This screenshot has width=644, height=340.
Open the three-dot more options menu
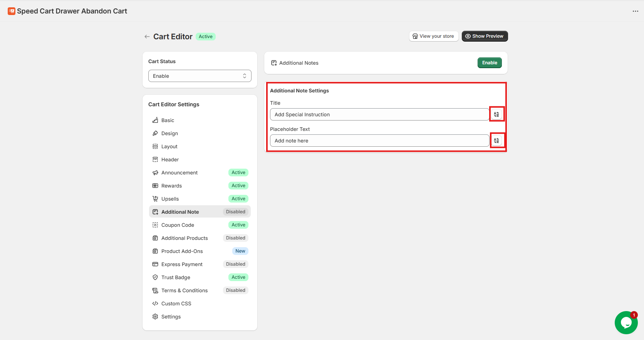[x=635, y=11]
